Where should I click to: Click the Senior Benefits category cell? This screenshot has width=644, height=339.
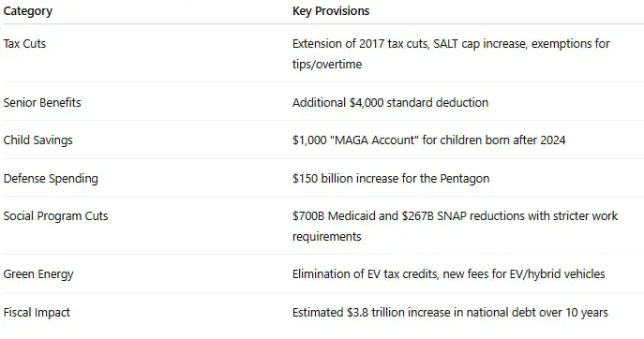tap(42, 103)
